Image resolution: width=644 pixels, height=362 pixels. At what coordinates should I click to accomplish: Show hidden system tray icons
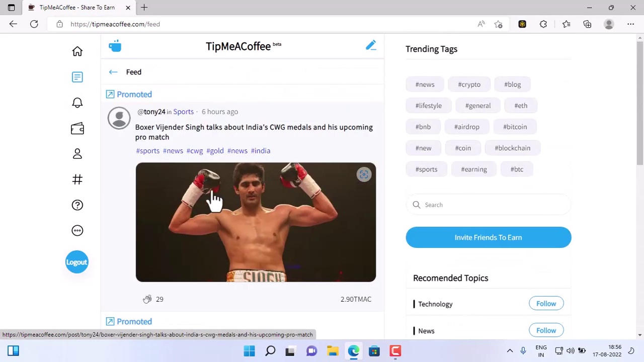(x=510, y=351)
